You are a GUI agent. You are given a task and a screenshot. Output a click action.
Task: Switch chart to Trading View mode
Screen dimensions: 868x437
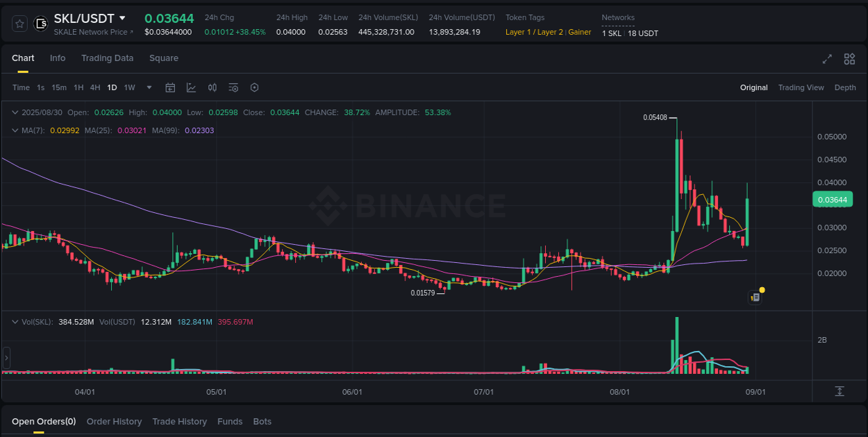pyautogui.click(x=801, y=87)
